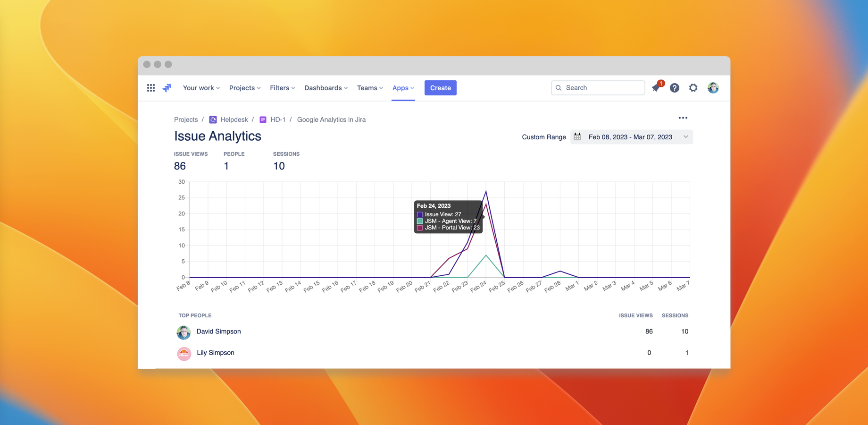Click David Simpson's sessions value 10

684,331
